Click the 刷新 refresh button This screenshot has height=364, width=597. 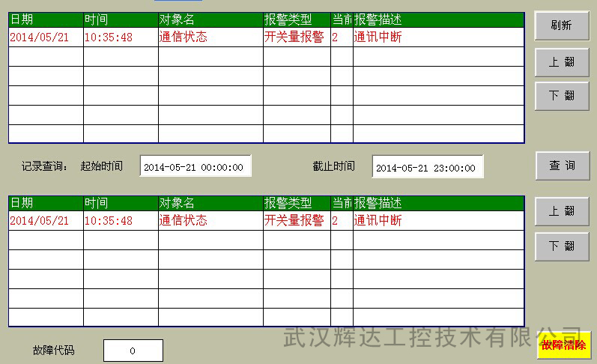[562, 26]
